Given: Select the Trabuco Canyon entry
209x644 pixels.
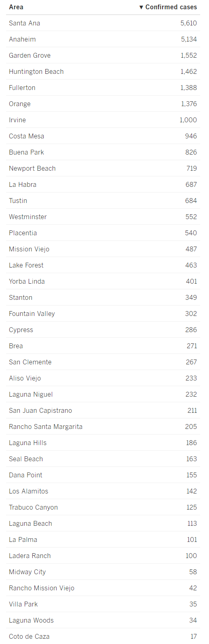Looking at the screenshot, I should 33,507.
